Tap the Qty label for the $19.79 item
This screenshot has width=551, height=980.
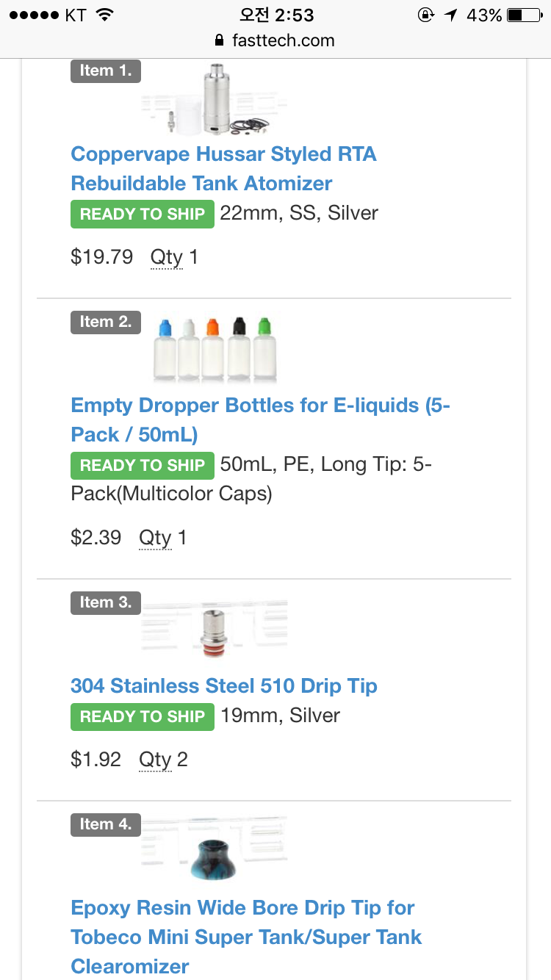pos(166,257)
